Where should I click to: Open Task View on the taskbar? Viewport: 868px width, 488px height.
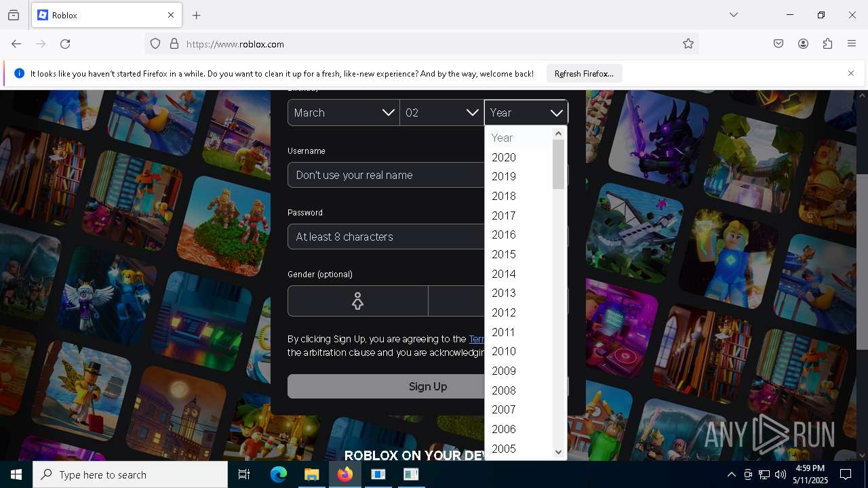(x=244, y=474)
